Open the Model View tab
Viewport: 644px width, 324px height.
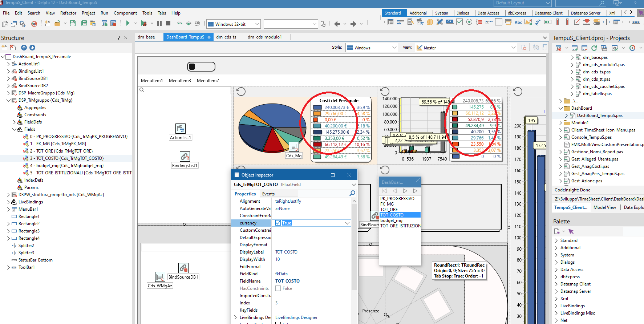tap(604, 207)
